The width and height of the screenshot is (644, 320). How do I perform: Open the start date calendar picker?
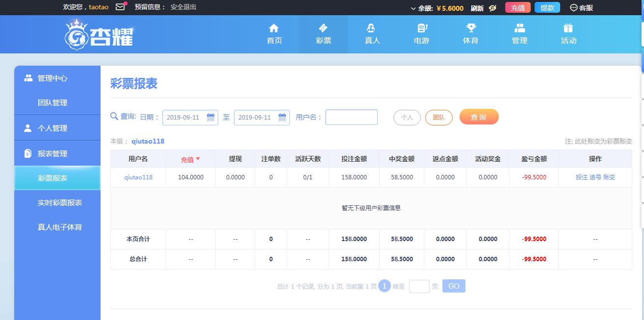pos(210,117)
